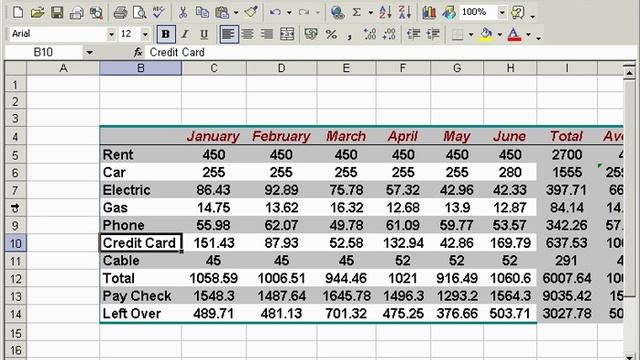Image resolution: width=640 pixels, height=360 pixels.
Task: Run the ABC spelling check
Action: click(x=158, y=12)
